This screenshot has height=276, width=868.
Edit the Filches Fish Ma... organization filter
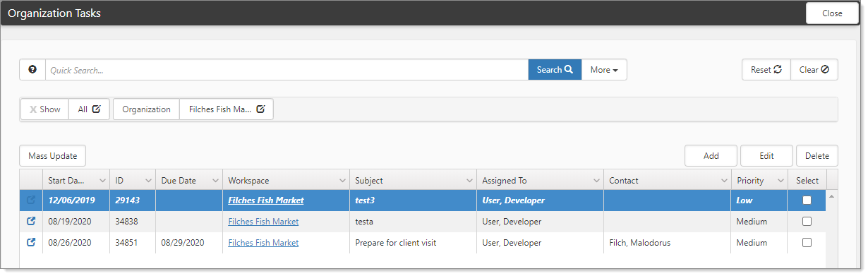point(261,109)
